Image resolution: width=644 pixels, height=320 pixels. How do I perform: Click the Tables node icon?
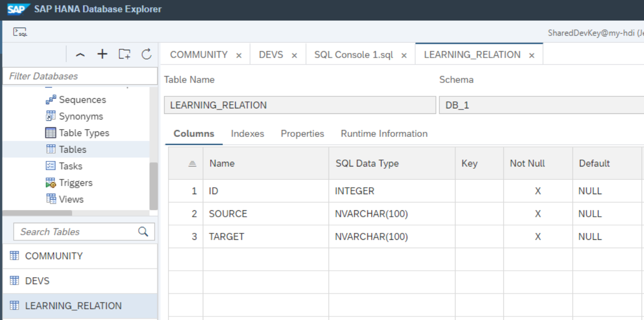pos(51,149)
